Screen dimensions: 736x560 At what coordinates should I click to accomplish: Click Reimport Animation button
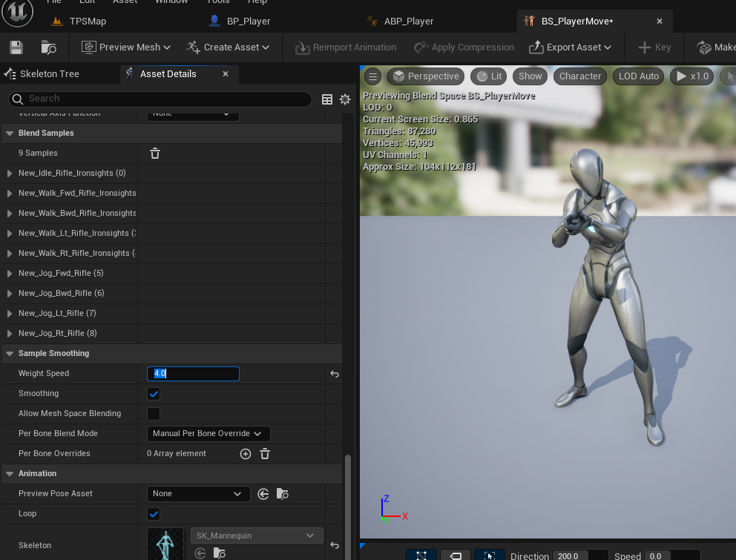click(x=346, y=47)
